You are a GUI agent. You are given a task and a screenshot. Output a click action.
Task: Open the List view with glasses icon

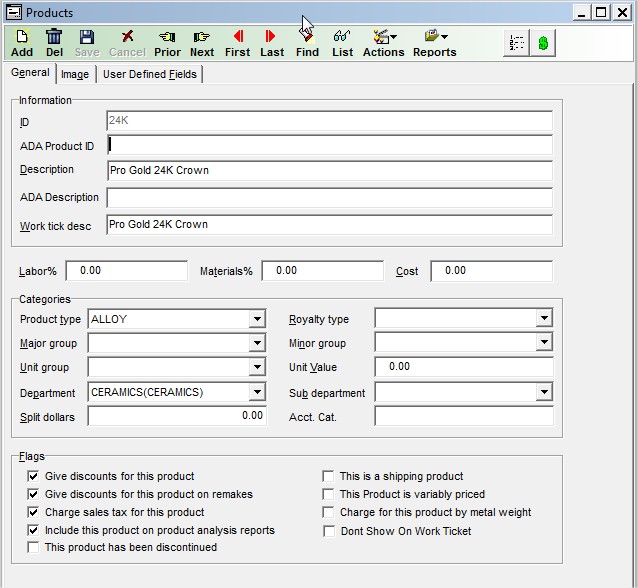pyautogui.click(x=342, y=43)
